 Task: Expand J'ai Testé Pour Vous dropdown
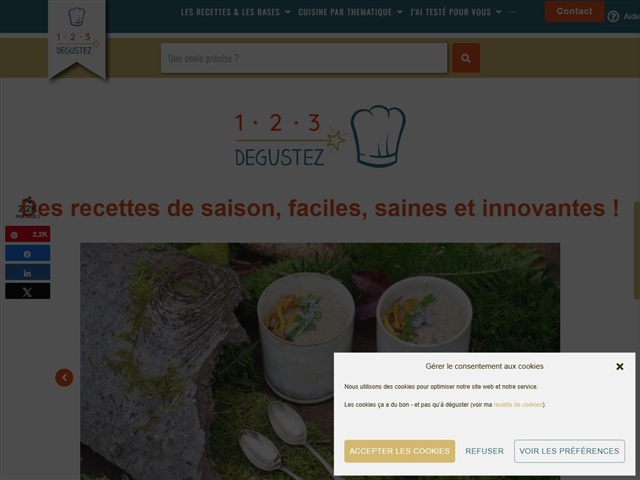tap(456, 12)
